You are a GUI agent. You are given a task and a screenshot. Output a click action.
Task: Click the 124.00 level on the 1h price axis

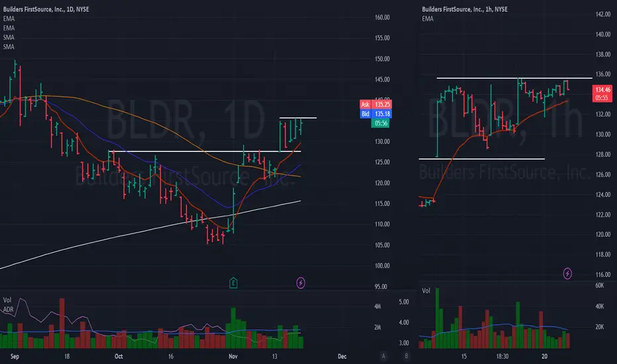coord(603,195)
